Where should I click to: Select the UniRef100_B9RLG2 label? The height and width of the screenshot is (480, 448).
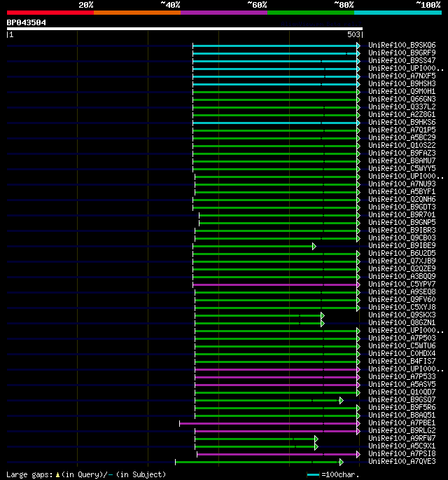tap(402, 430)
